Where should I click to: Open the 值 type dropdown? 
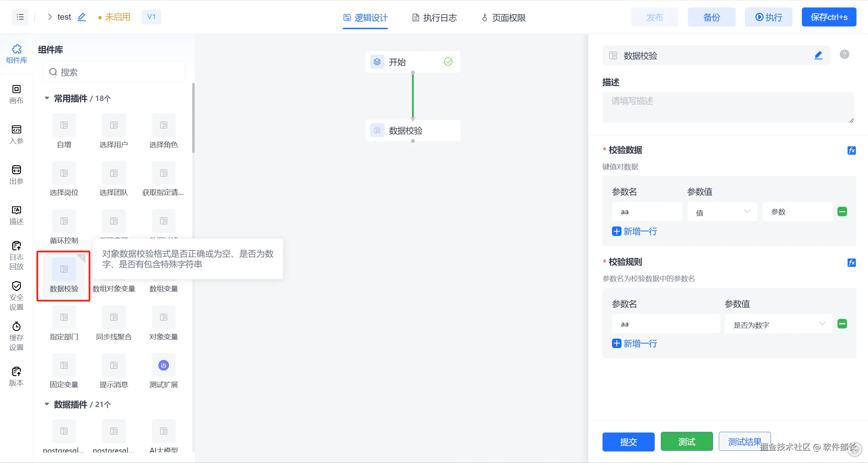coord(722,212)
